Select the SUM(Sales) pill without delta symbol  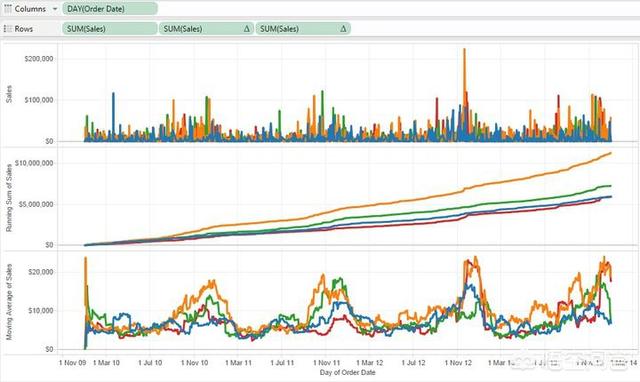110,29
